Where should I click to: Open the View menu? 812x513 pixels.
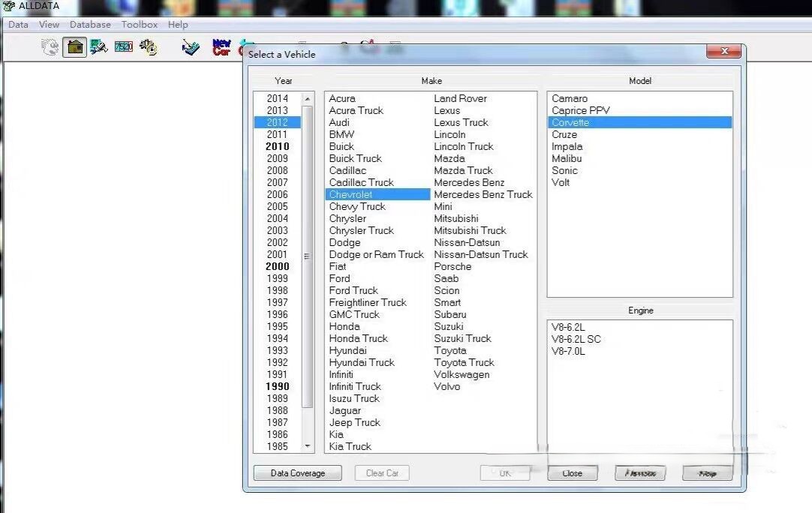click(x=49, y=25)
